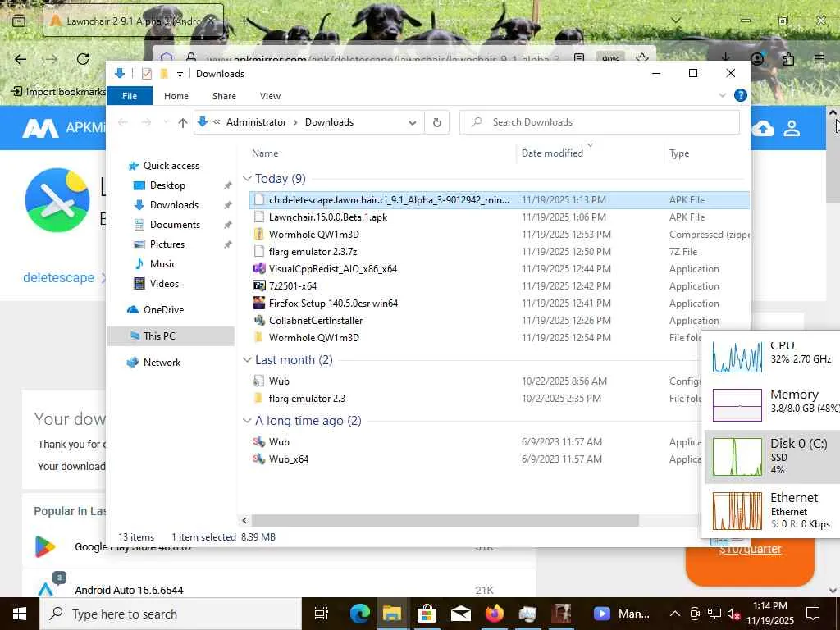The height and width of the screenshot is (630, 840).
Task: Open the File tab in Explorer
Action: tap(130, 96)
